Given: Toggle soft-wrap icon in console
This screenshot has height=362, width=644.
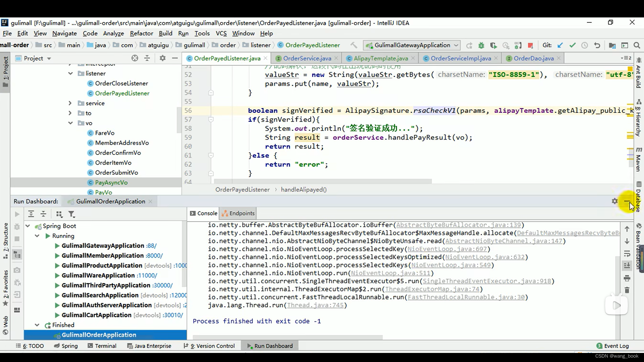Looking at the screenshot, I should tap(627, 253).
